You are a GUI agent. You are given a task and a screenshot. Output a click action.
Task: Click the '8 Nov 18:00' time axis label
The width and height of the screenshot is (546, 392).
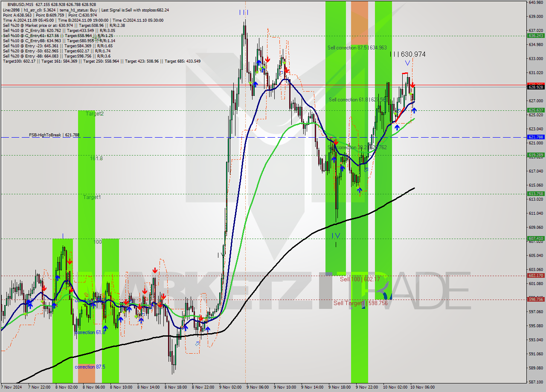click(x=176, y=388)
